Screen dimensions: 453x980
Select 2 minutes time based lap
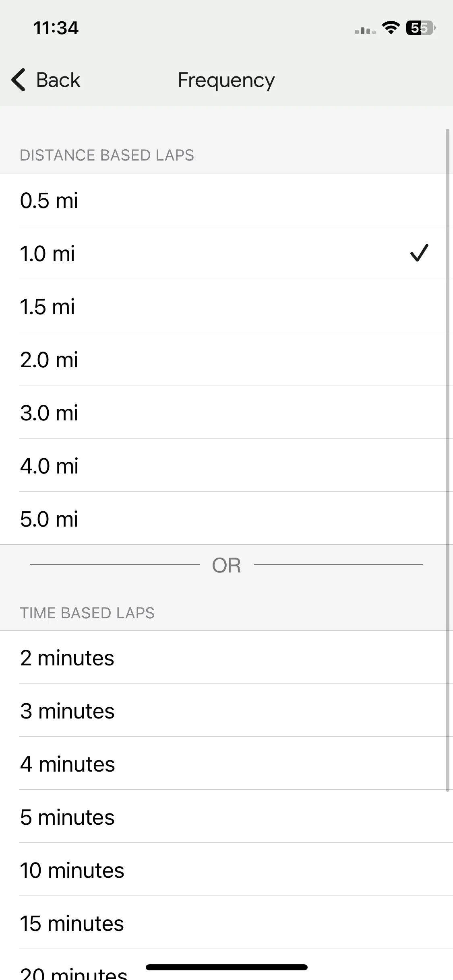click(x=226, y=657)
